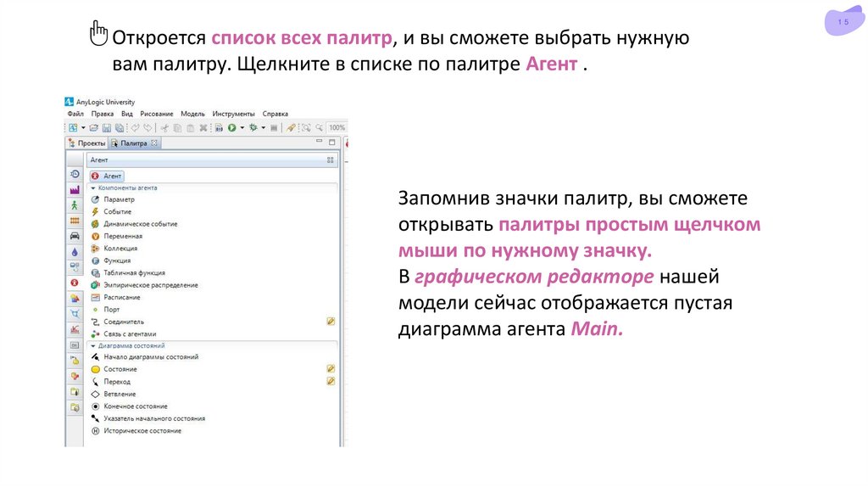868x487 pixels.
Task: Toggle drawing mode pencil next to Состояние
Action: tap(331, 368)
